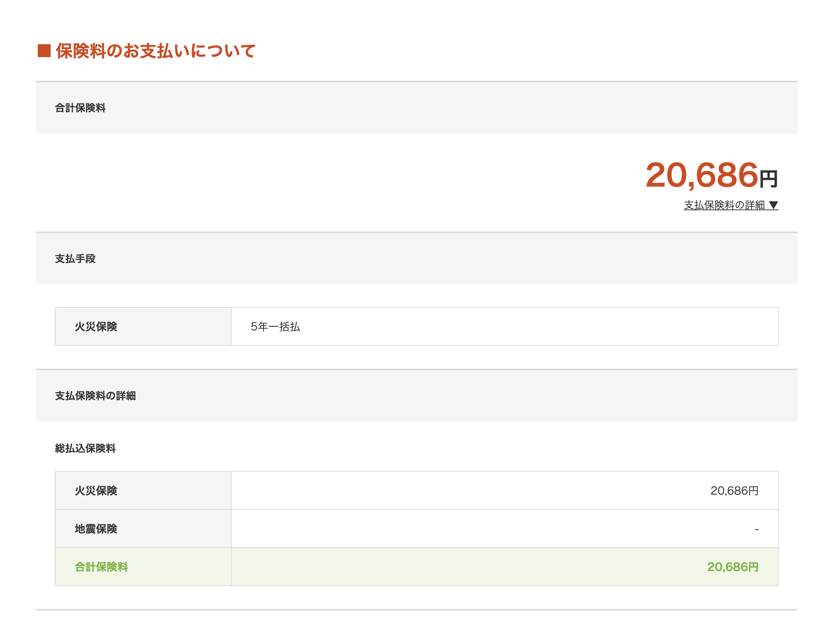This screenshot has height=644, width=835.
Task: Select the 5年一括払 payment value
Action: (275, 326)
